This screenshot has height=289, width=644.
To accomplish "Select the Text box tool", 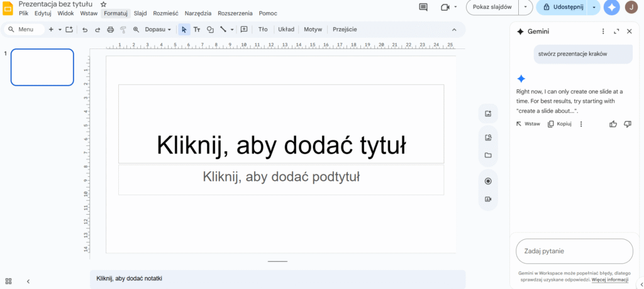I will coord(197,30).
